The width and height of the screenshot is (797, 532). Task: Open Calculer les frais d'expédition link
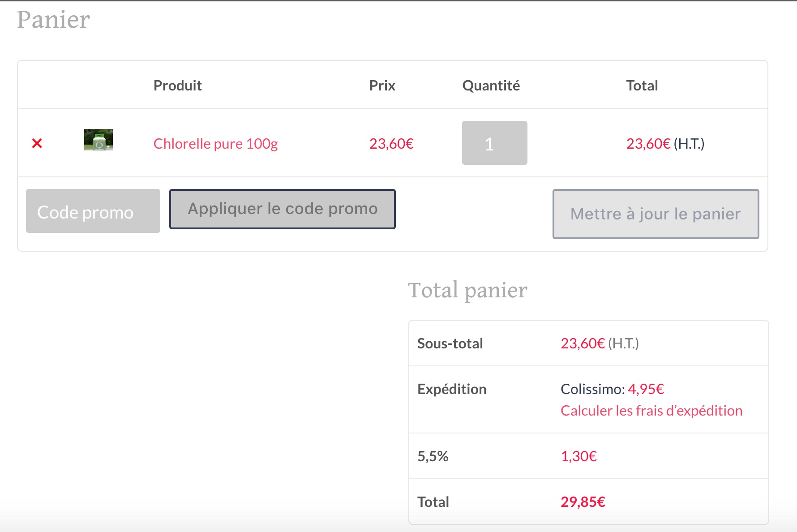point(651,411)
